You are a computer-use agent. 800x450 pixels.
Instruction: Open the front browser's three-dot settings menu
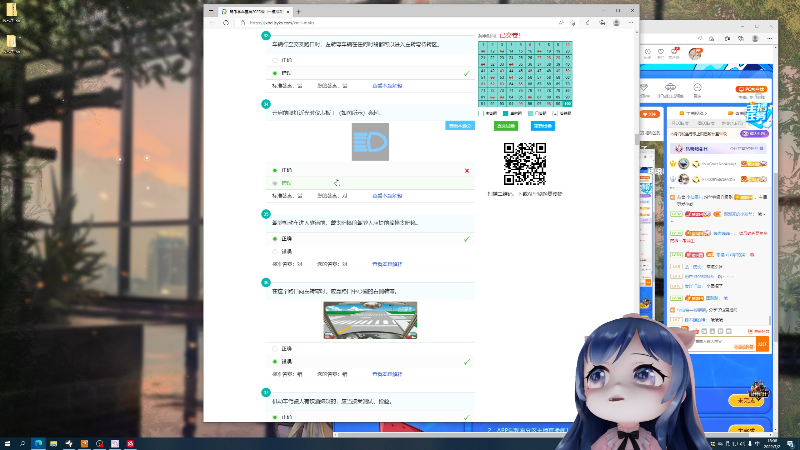[631, 23]
